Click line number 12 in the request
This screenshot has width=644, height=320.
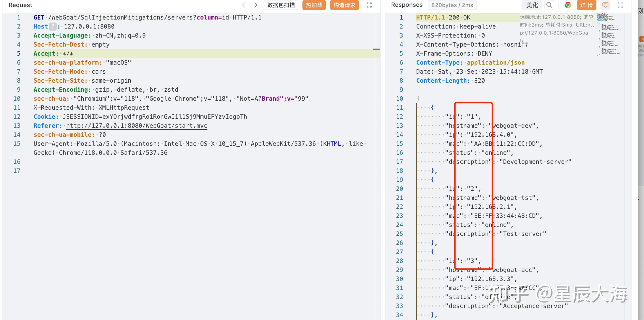(x=17, y=116)
